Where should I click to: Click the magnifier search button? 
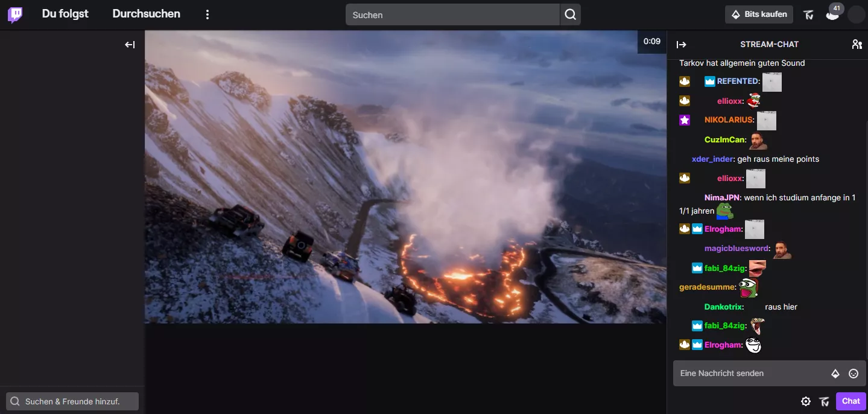click(x=570, y=14)
